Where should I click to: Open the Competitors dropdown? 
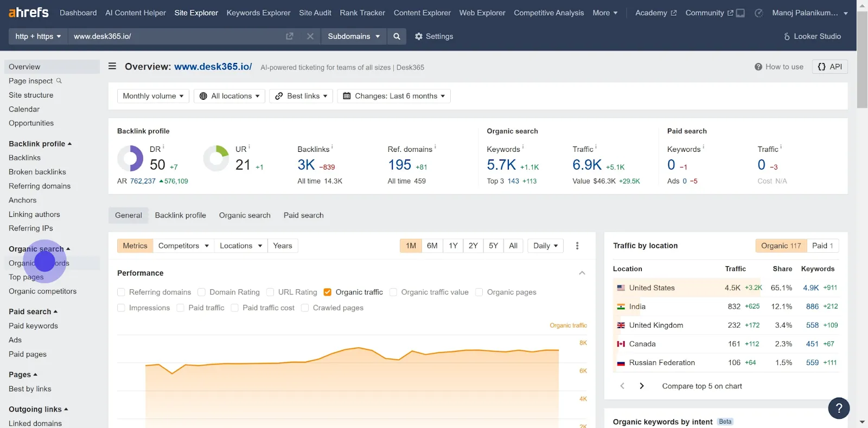pos(183,246)
